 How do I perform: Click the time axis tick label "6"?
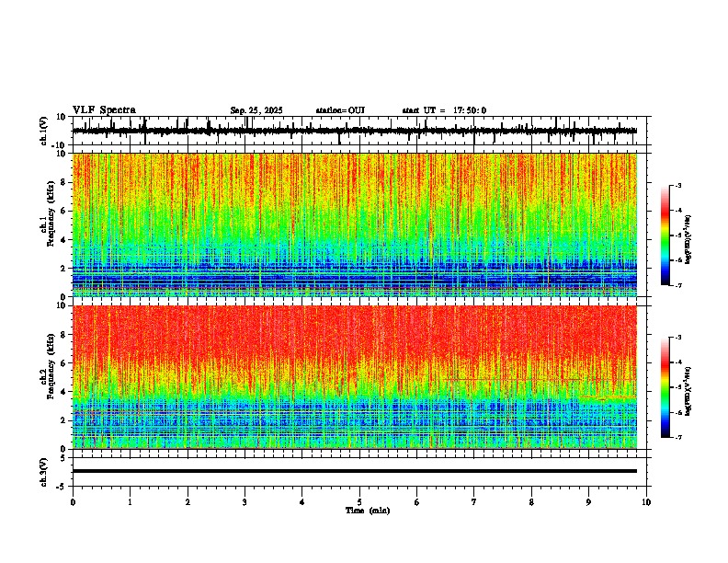pyautogui.click(x=417, y=502)
